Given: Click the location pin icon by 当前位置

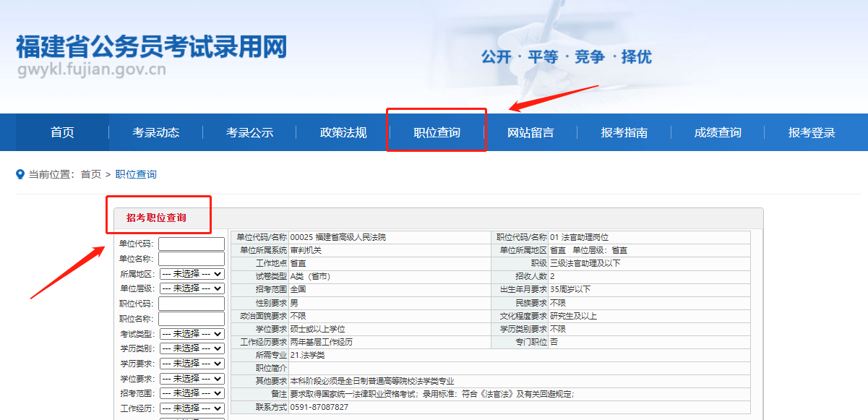Looking at the screenshot, I should pos(20,174).
